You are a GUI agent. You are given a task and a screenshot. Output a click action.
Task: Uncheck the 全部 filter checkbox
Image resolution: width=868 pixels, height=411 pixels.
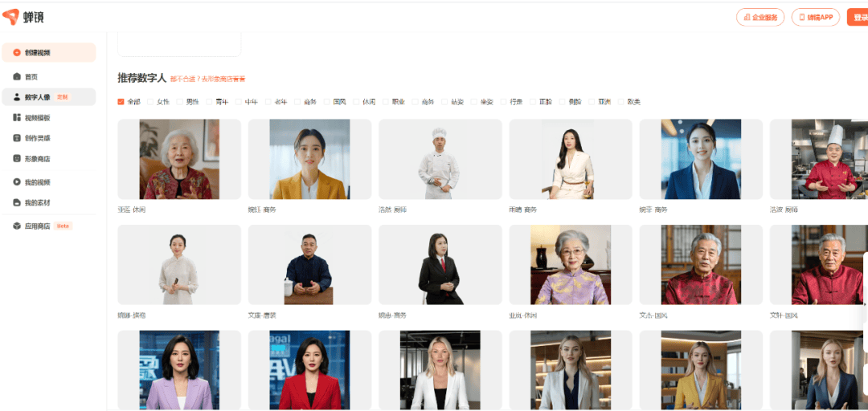121,102
